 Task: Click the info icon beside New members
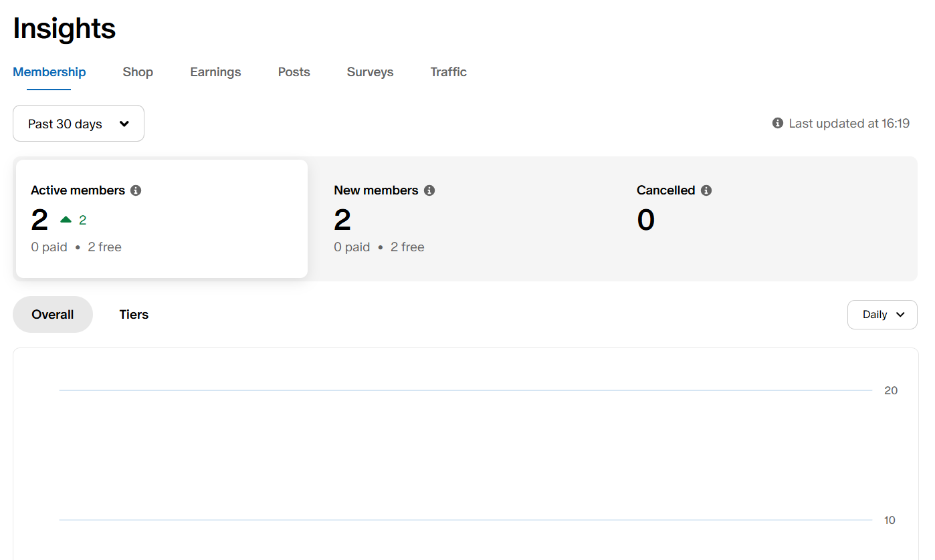pyautogui.click(x=429, y=190)
